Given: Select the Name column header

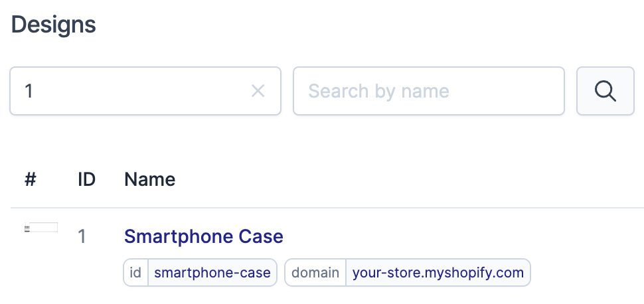Looking at the screenshot, I should (150, 179).
